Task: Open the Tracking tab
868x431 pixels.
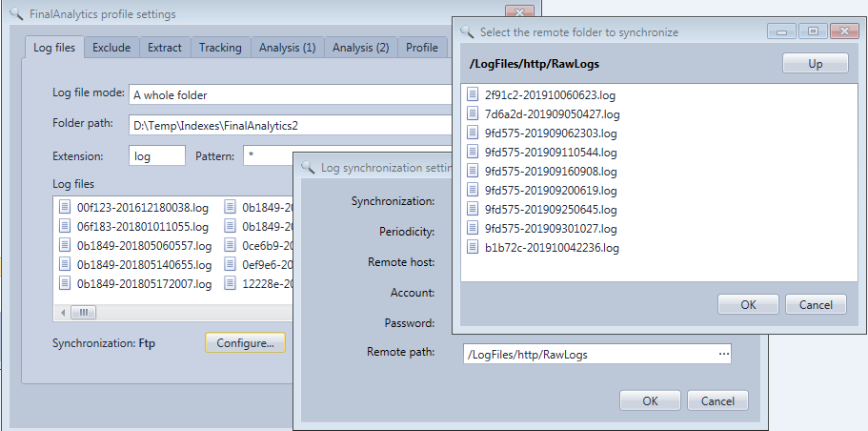Action: (220, 48)
